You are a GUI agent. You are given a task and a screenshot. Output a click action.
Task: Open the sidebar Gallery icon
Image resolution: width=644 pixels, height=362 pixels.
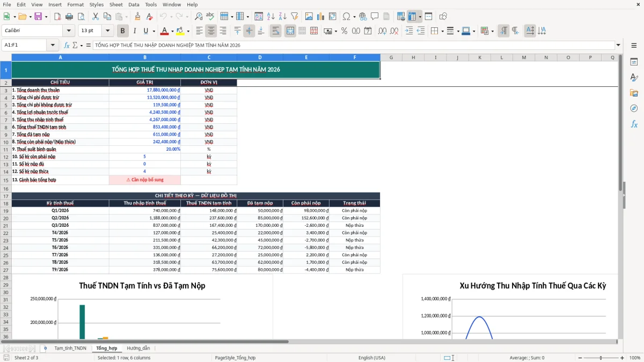pos(634,93)
